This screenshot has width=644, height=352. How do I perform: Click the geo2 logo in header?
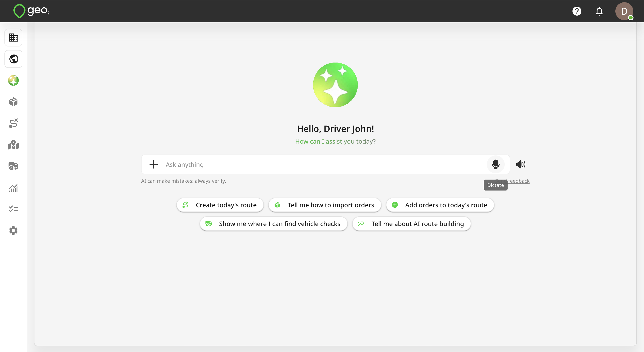31,11
